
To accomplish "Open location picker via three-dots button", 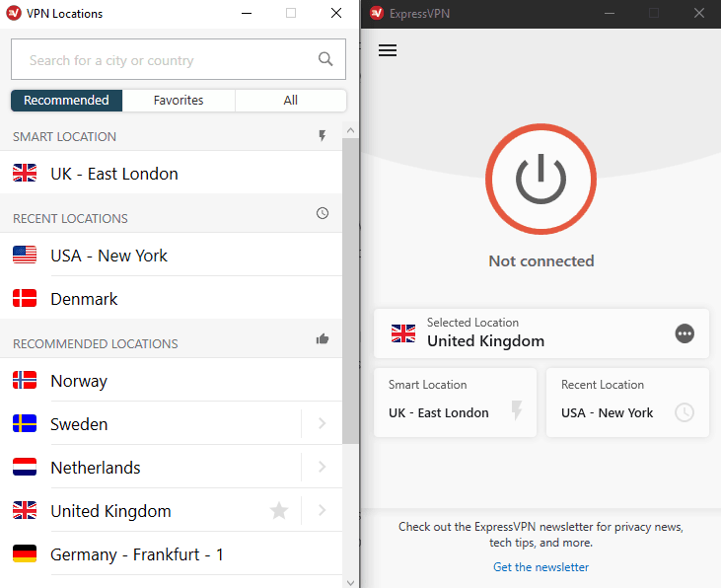I will pyautogui.click(x=685, y=333).
